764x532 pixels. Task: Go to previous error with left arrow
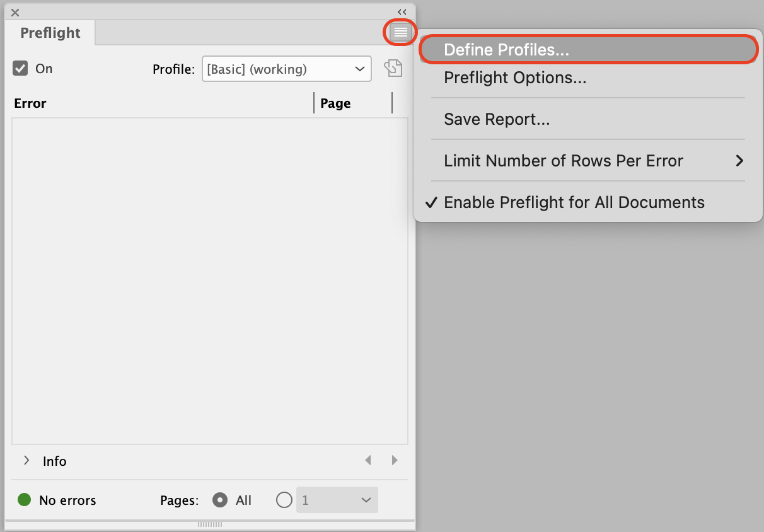368,461
